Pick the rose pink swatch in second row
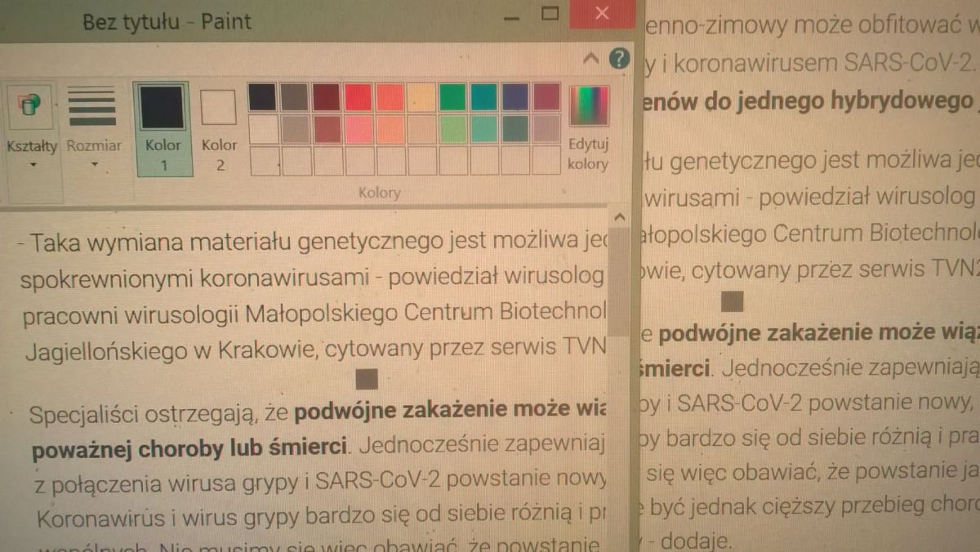 point(359,129)
